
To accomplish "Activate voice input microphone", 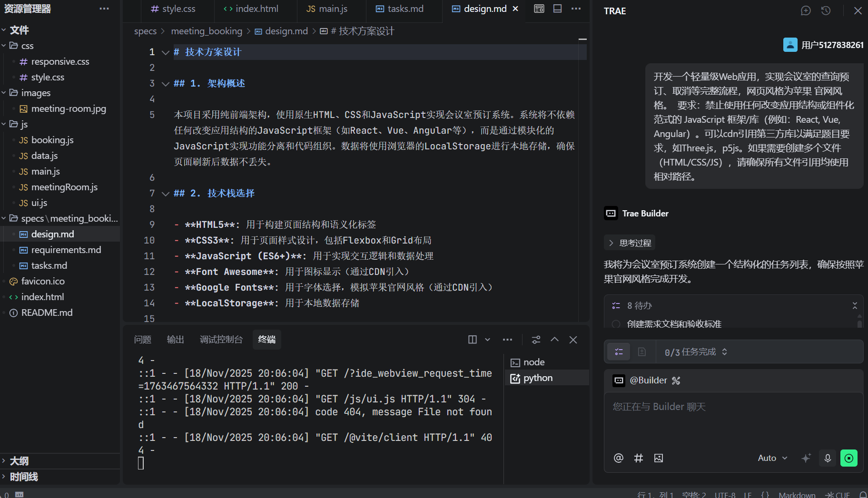I will click(828, 458).
